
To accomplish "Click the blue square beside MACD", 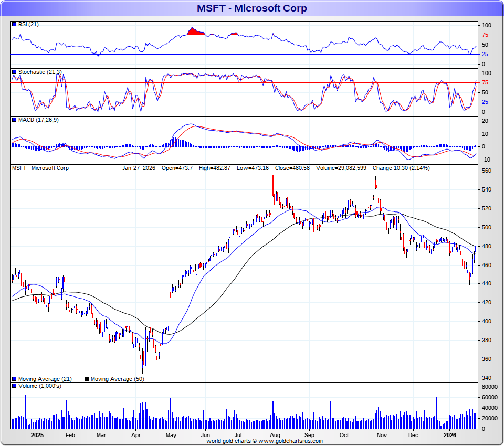I will point(14,120).
